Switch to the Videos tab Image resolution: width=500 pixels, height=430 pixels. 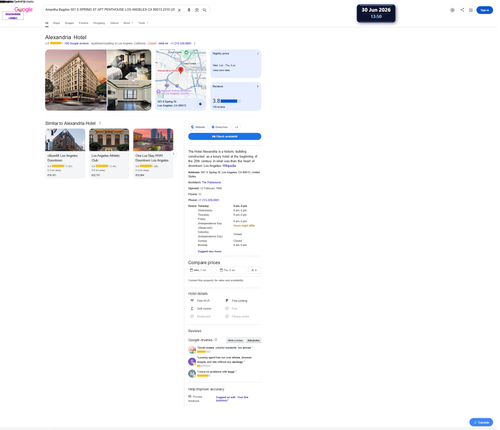click(x=114, y=23)
